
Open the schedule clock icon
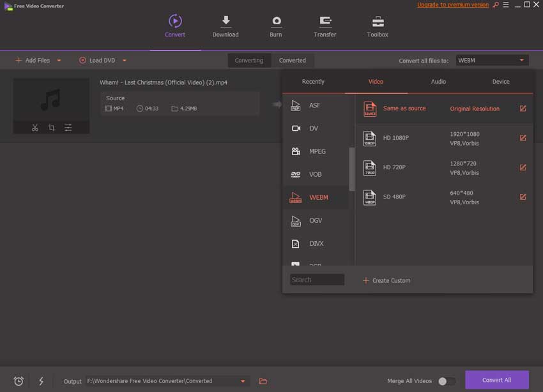pos(19,381)
